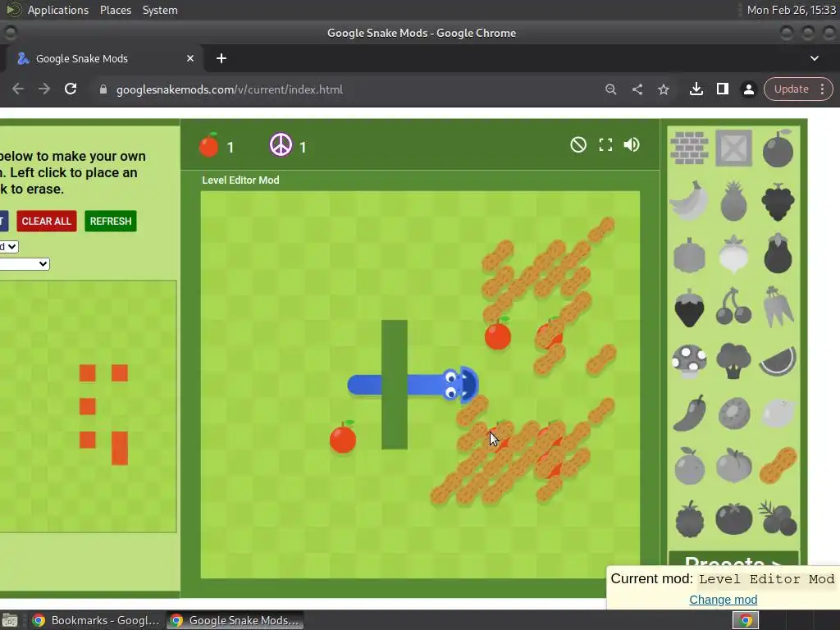Choose the cherries in palette

tap(733, 307)
